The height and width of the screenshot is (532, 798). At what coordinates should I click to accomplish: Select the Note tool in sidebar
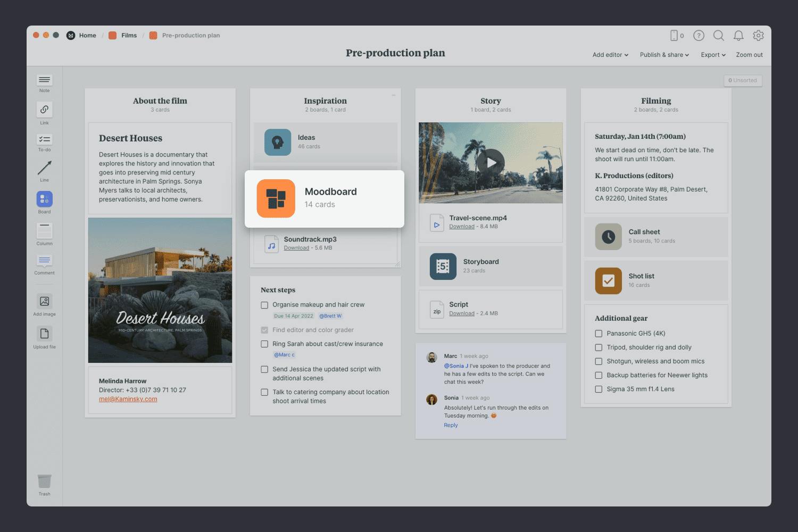pyautogui.click(x=45, y=80)
